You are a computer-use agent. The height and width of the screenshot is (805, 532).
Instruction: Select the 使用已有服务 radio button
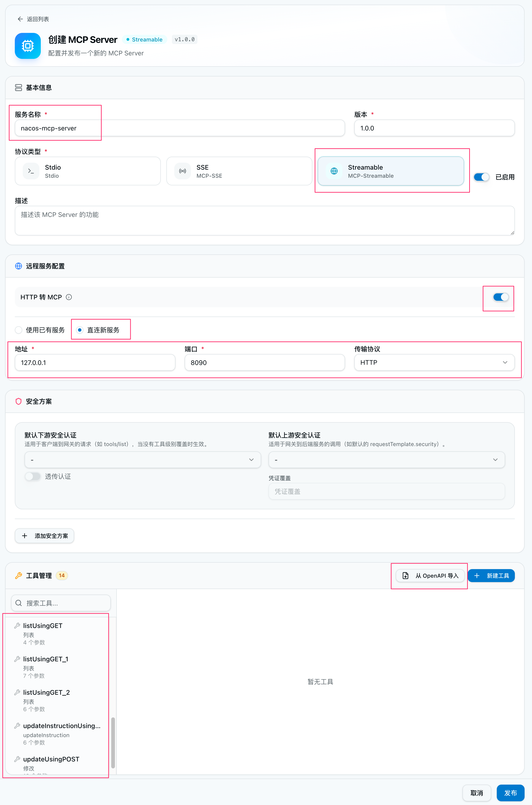[19, 330]
